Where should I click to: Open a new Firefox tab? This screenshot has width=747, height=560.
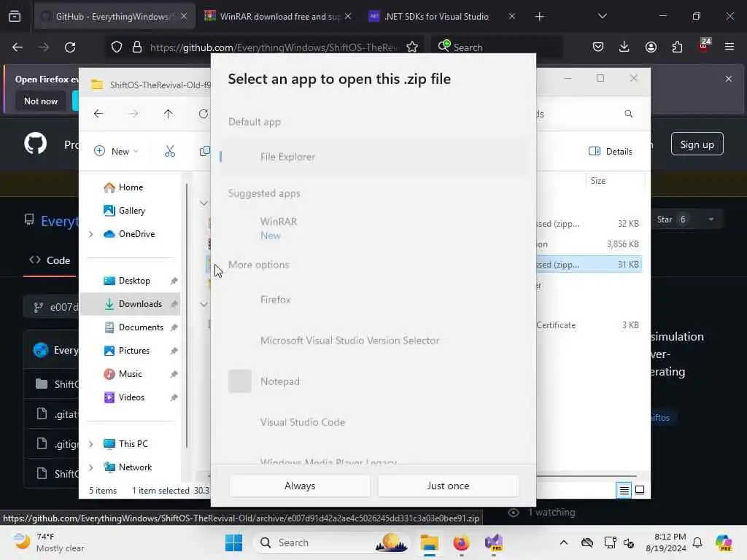(539, 17)
